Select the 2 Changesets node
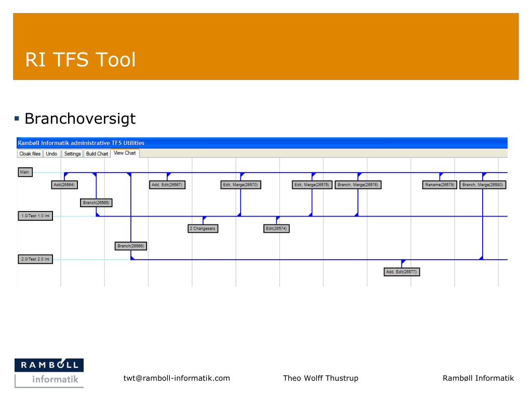Viewport: 532px width, 399px height. coord(203,229)
